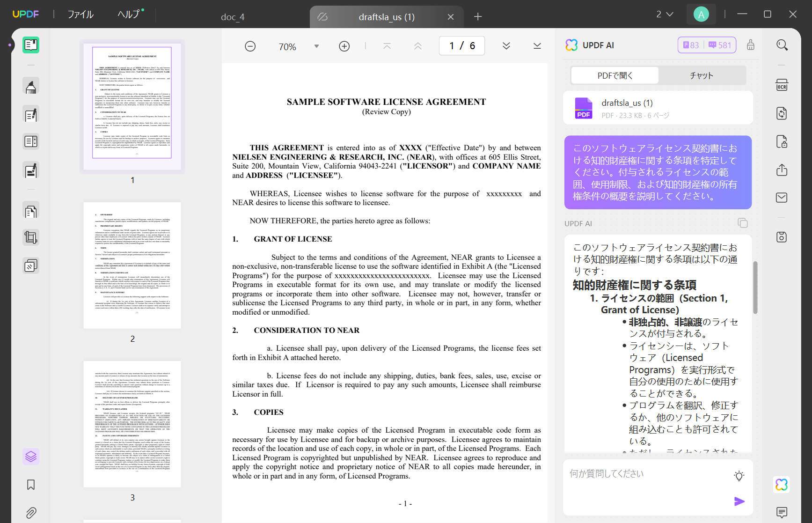Open the user account avatar
This screenshot has width=812, height=523.
(701, 15)
